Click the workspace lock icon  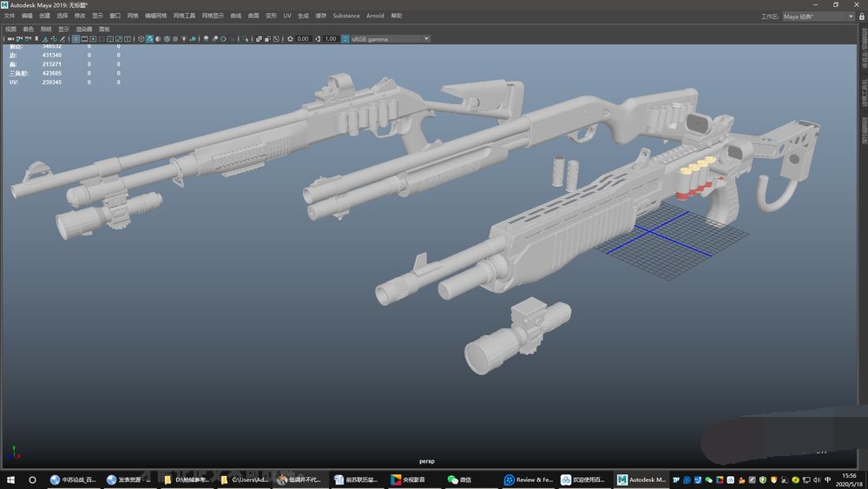861,17
